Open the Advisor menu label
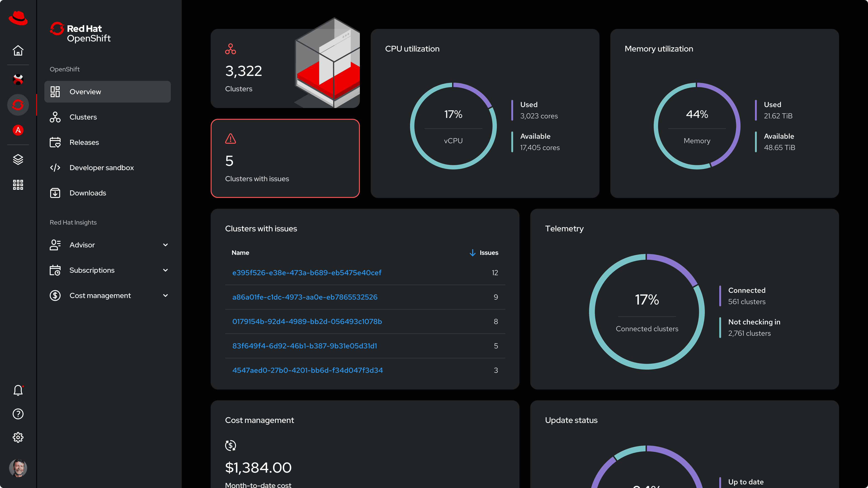This screenshot has height=488, width=868. point(82,245)
